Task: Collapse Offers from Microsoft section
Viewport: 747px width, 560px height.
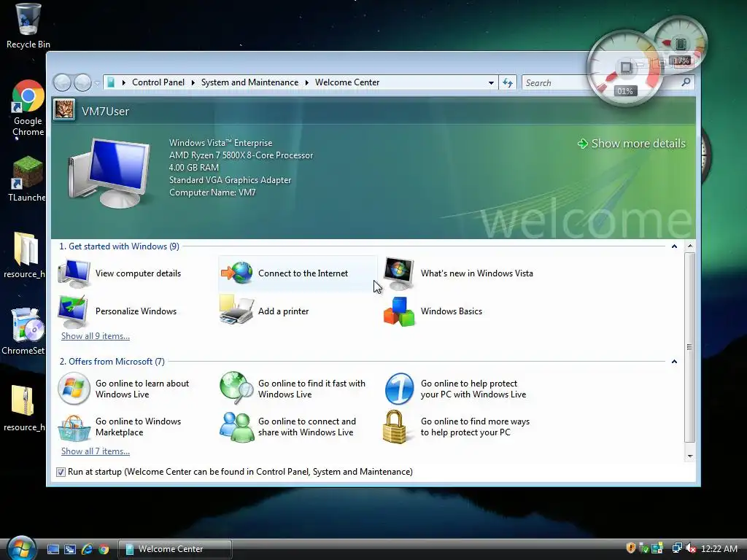Action: (674, 362)
